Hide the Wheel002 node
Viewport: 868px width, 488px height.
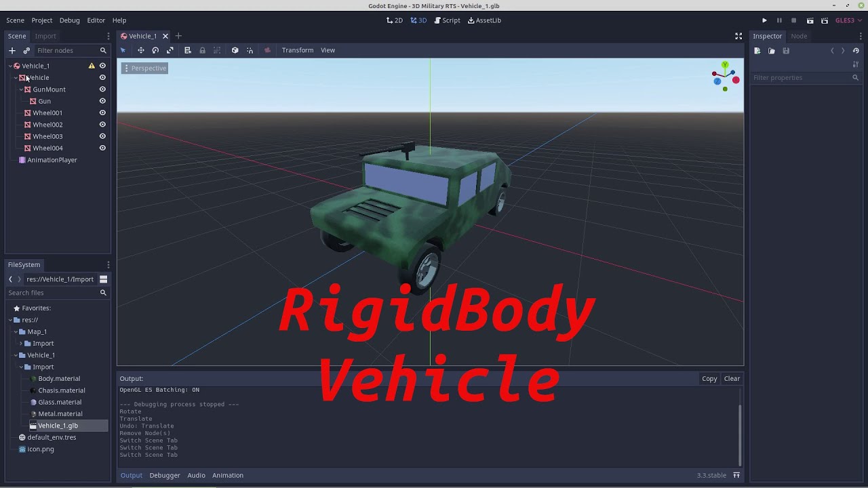[x=102, y=125]
